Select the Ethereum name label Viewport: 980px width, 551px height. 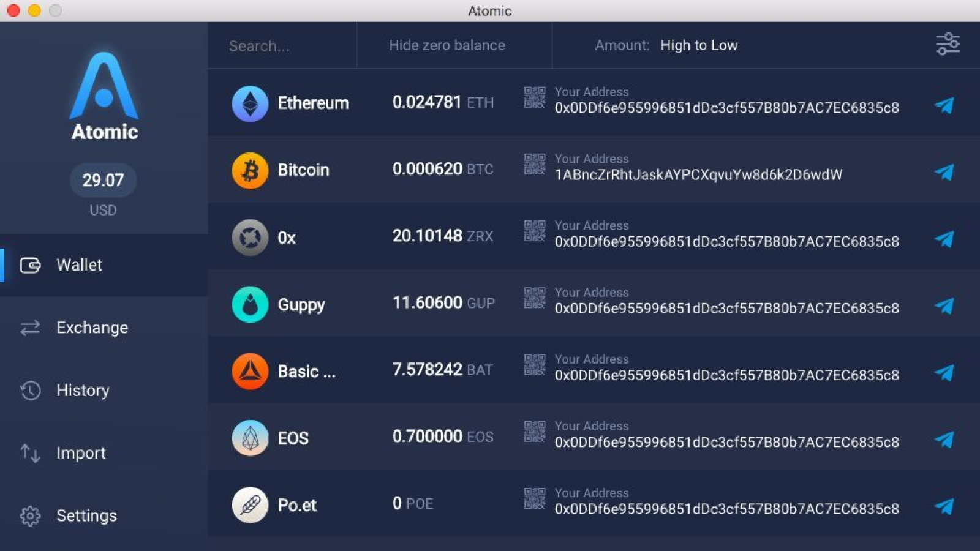[x=313, y=103]
